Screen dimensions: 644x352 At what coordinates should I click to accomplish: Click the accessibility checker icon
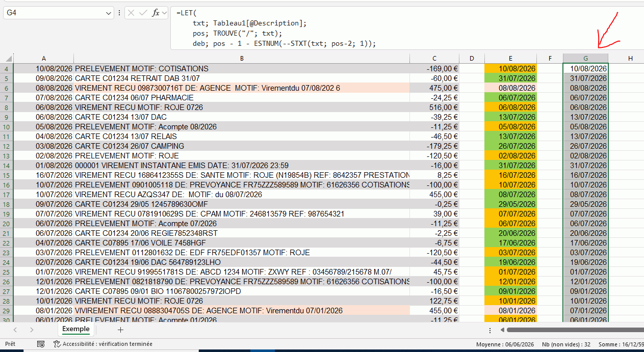[57, 344]
